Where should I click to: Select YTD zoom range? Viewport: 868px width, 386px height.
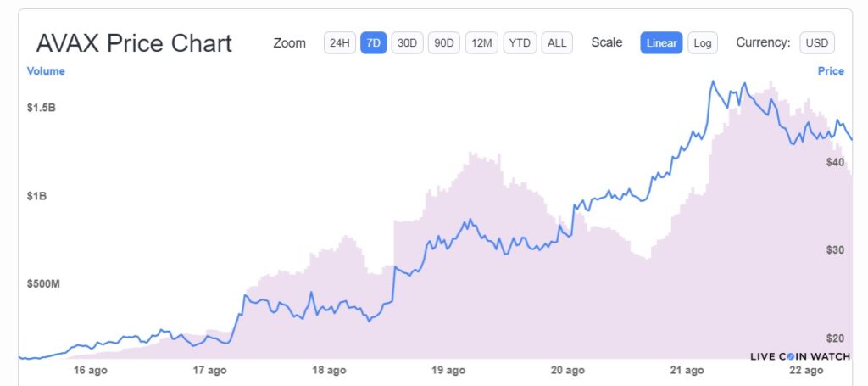pyautogui.click(x=520, y=42)
